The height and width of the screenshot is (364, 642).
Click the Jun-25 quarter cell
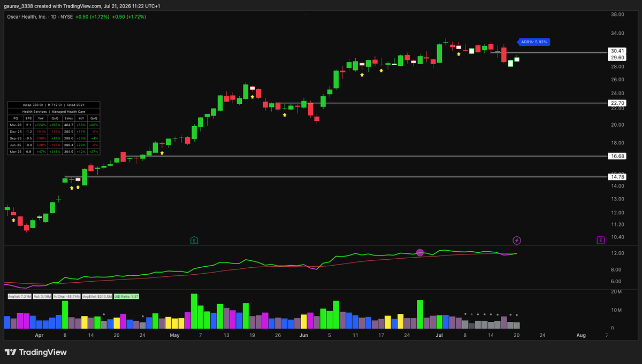(16, 145)
